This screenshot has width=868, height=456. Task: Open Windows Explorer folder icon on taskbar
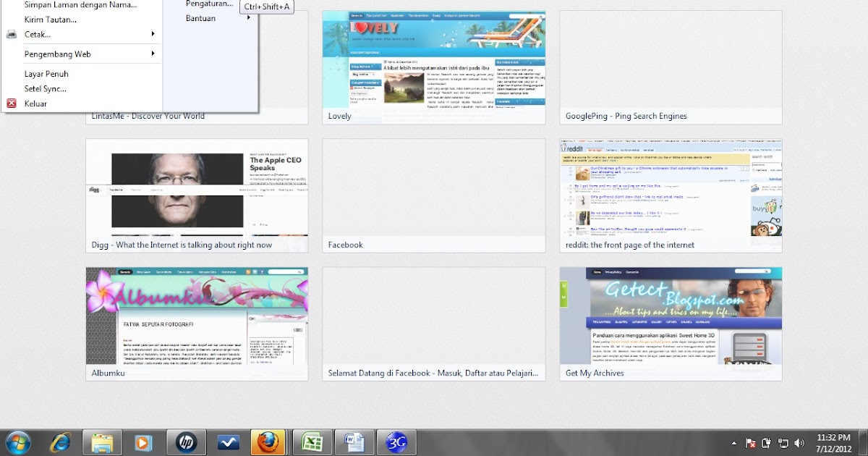pyautogui.click(x=102, y=442)
